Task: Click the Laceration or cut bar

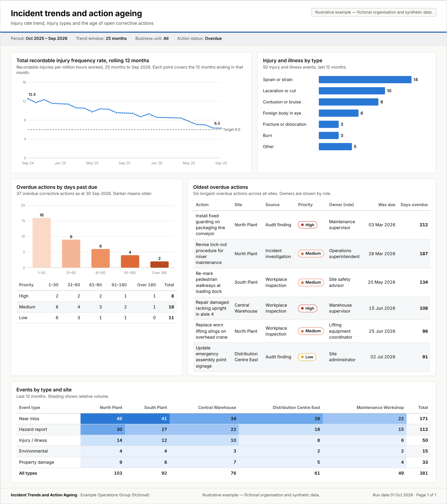Action: point(351,91)
